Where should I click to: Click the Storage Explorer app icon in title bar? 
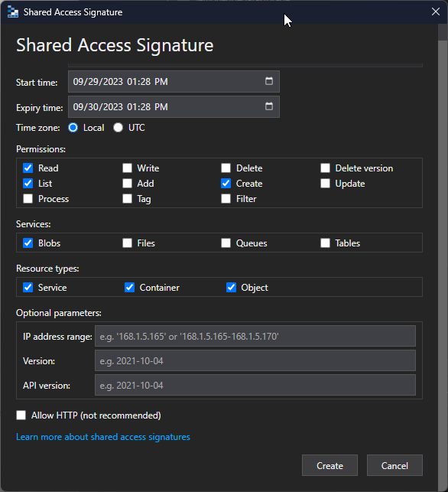pyautogui.click(x=12, y=12)
